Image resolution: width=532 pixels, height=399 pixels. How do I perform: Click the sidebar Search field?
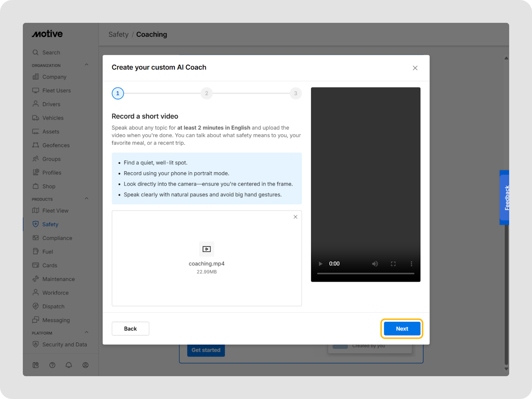click(51, 53)
